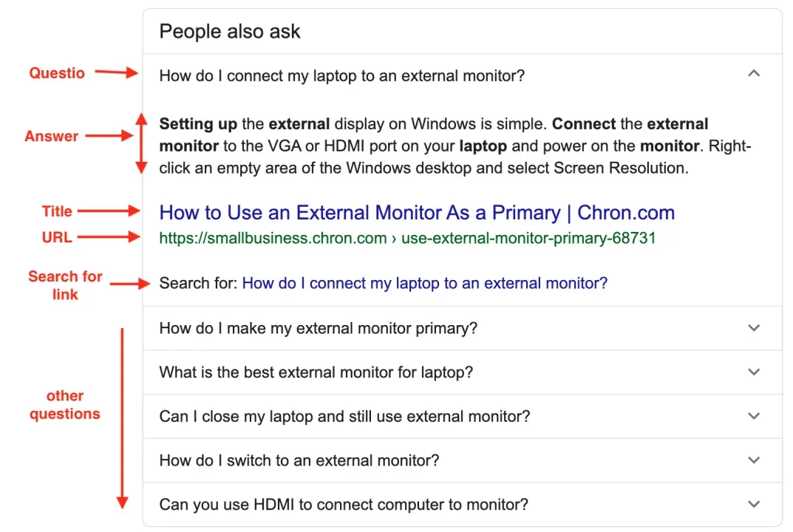Select question text 'How do I make my external monitor primary?'

coord(318,328)
